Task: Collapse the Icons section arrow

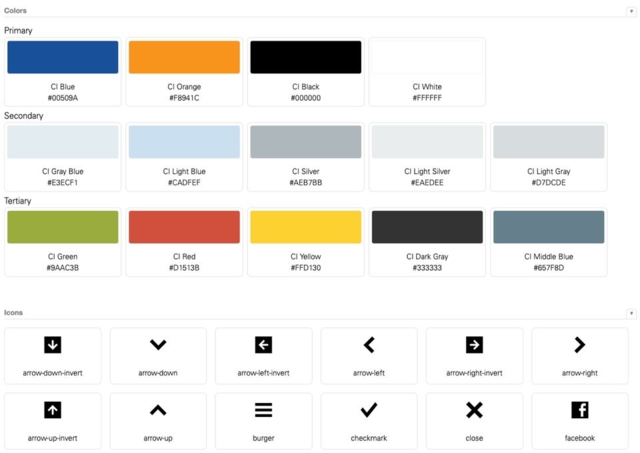Action: tap(631, 313)
